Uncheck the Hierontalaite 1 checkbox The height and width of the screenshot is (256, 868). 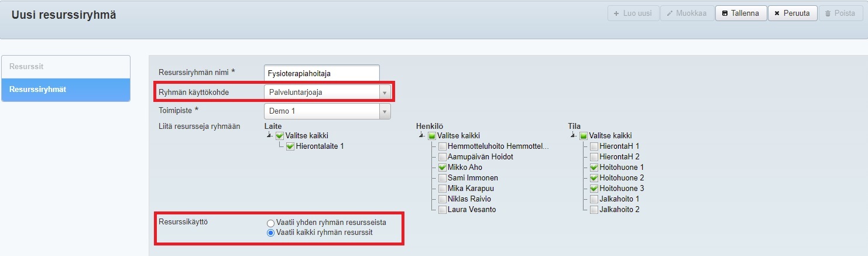(290, 146)
